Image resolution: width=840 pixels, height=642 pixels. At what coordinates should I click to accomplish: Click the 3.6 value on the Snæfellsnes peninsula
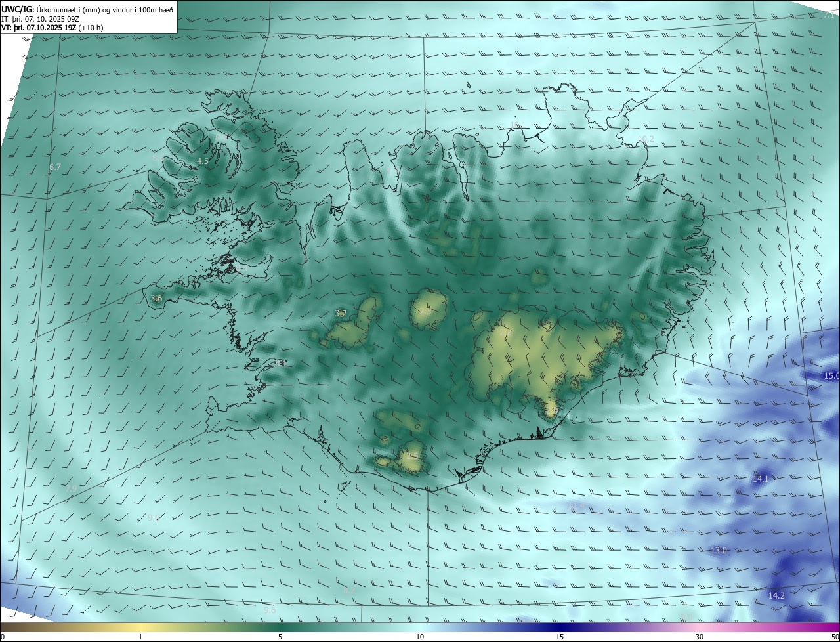point(156,299)
